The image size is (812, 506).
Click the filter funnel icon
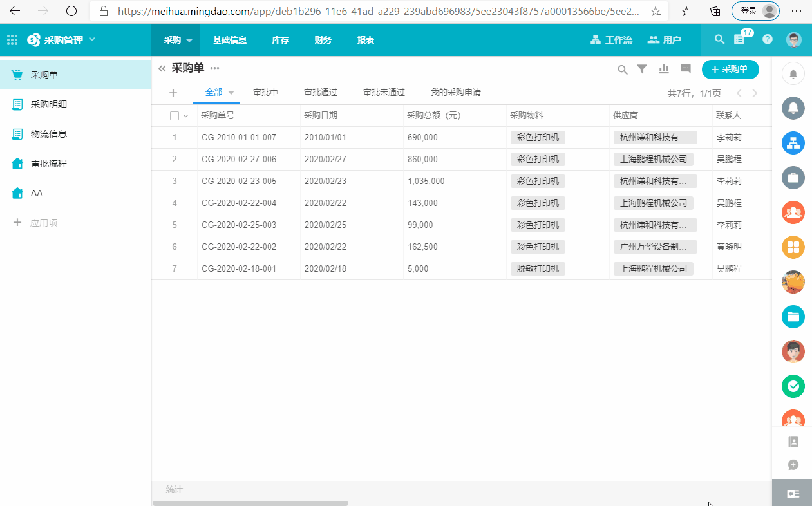pyautogui.click(x=641, y=69)
